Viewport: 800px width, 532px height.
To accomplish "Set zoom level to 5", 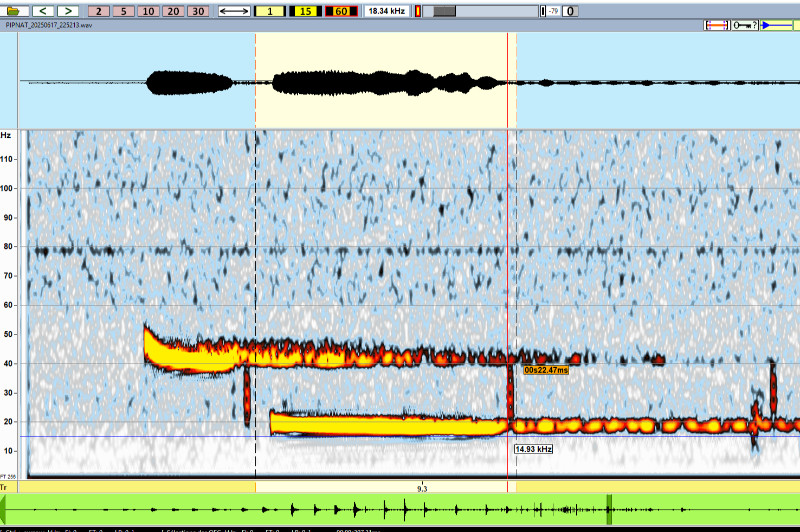I will pos(123,11).
